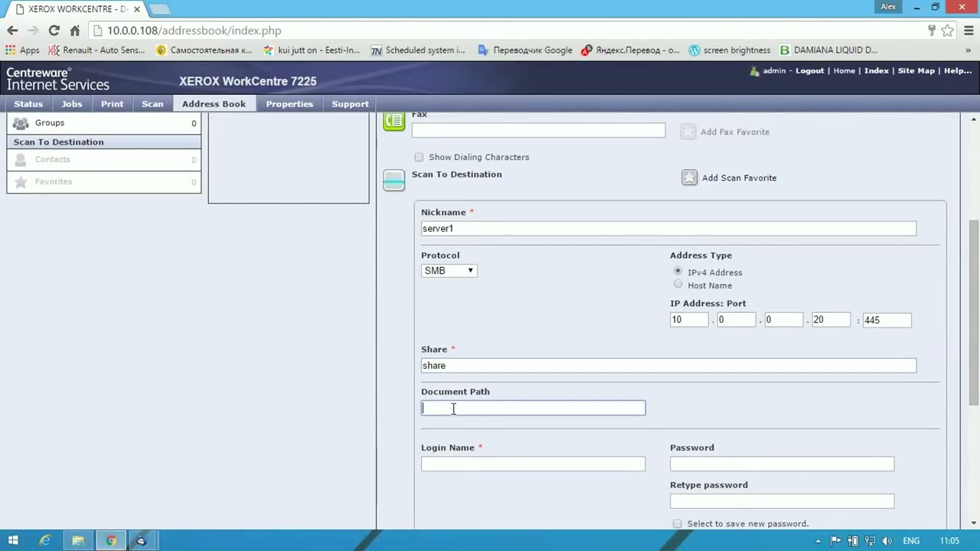Open Contacts under Scan To Destination

point(103,159)
